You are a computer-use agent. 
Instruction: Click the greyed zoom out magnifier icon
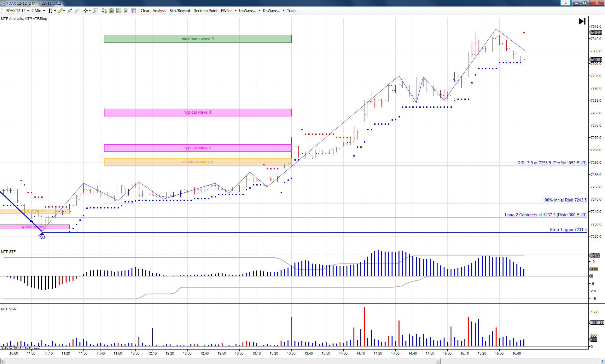pyautogui.click(x=77, y=11)
